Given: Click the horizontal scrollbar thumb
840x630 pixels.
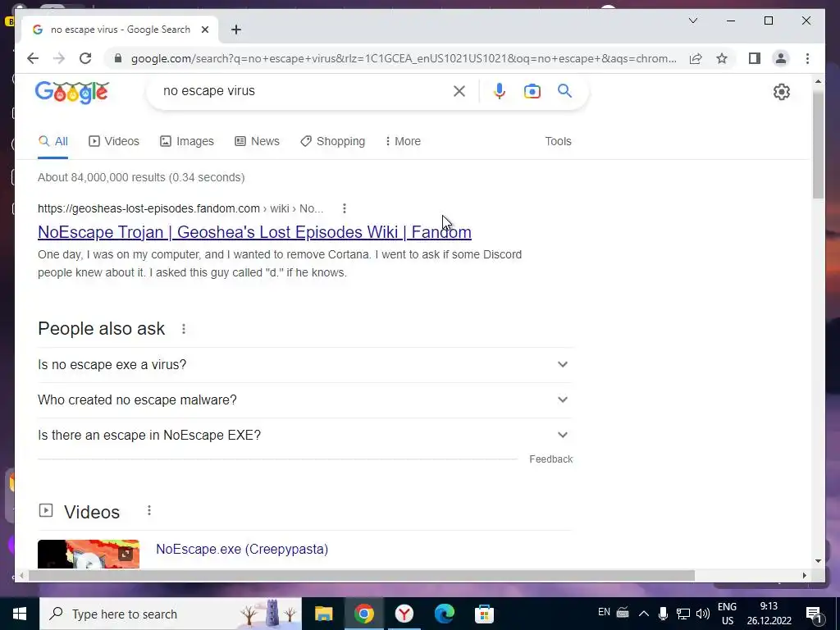Looking at the screenshot, I should [x=362, y=575].
